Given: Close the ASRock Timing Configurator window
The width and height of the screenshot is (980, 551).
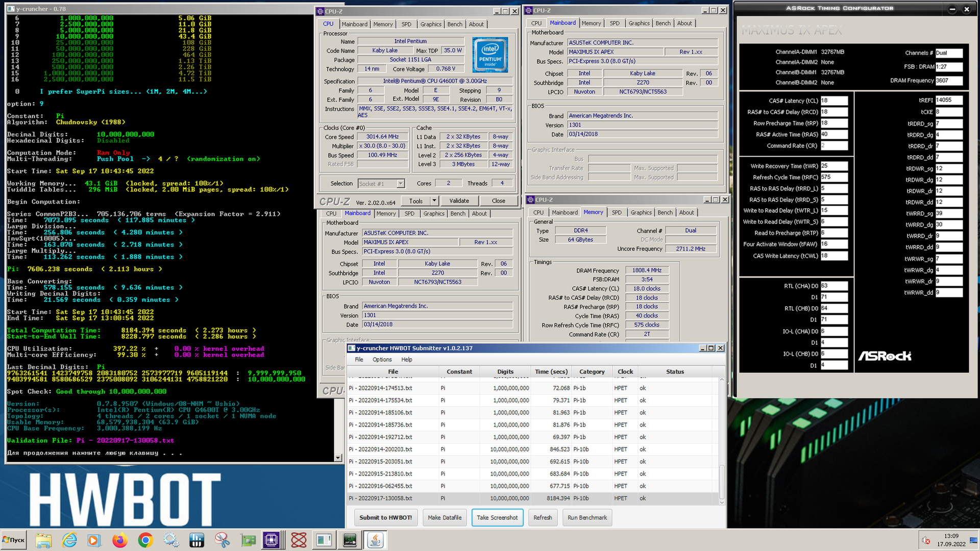Looking at the screenshot, I should click(966, 9).
